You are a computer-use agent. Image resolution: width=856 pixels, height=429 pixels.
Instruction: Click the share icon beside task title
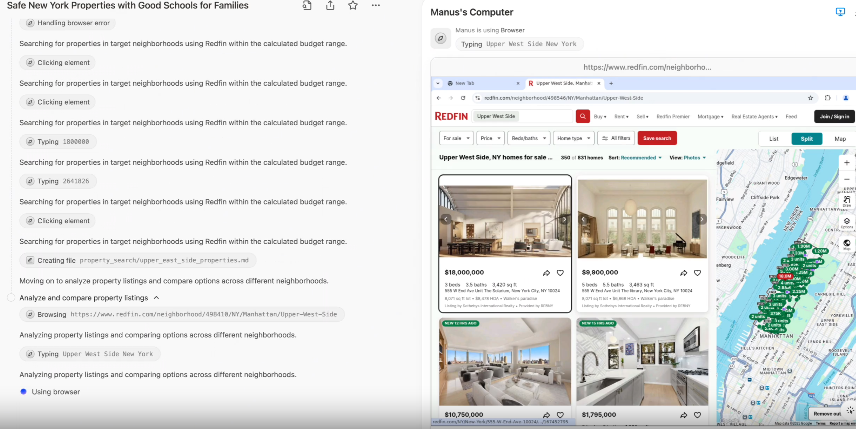(330, 6)
